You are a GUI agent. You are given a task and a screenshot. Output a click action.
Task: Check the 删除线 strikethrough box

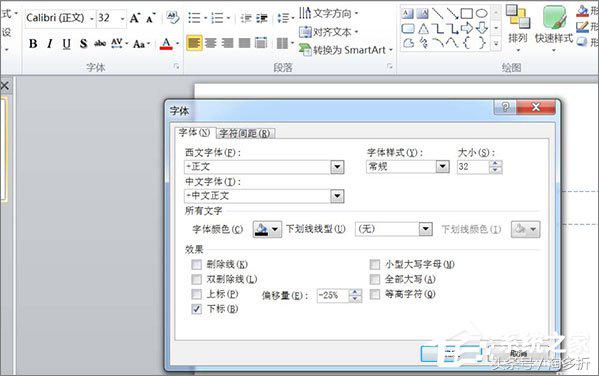[x=196, y=264]
